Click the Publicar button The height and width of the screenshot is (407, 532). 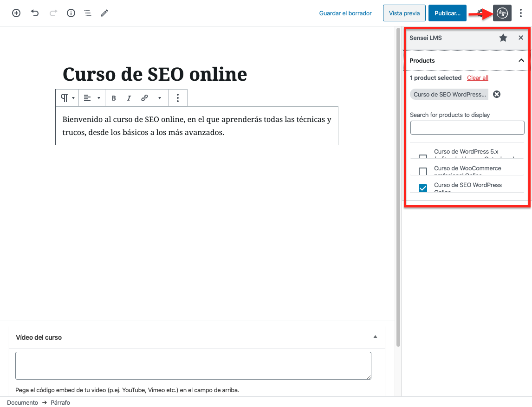coord(447,13)
